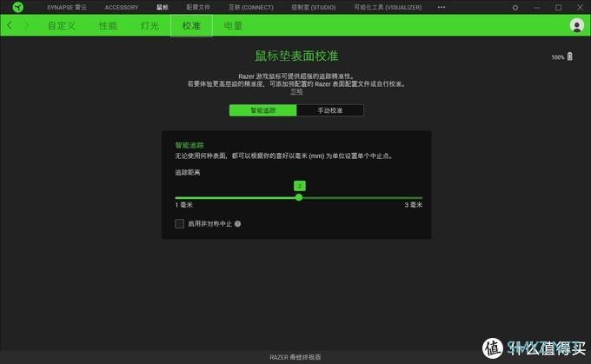Open the 配置文件 menu
The image size is (591, 364).
click(x=198, y=7)
